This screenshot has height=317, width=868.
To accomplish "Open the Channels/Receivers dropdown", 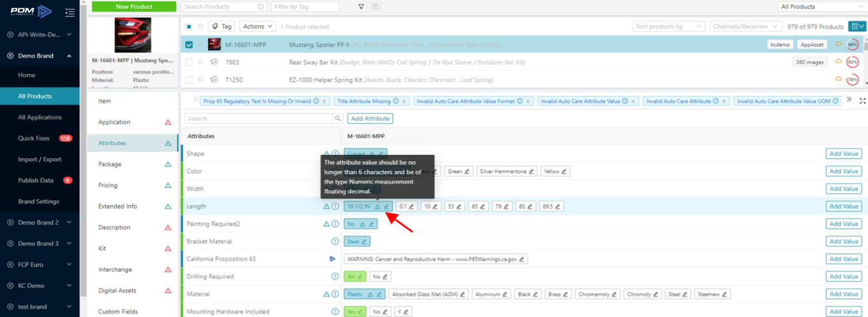I will (745, 27).
